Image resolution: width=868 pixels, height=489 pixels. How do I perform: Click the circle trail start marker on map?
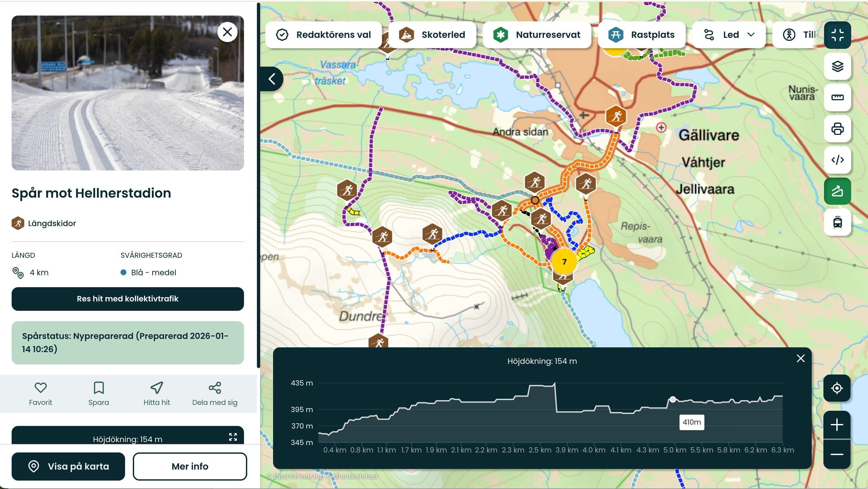pyautogui.click(x=535, y=200)
